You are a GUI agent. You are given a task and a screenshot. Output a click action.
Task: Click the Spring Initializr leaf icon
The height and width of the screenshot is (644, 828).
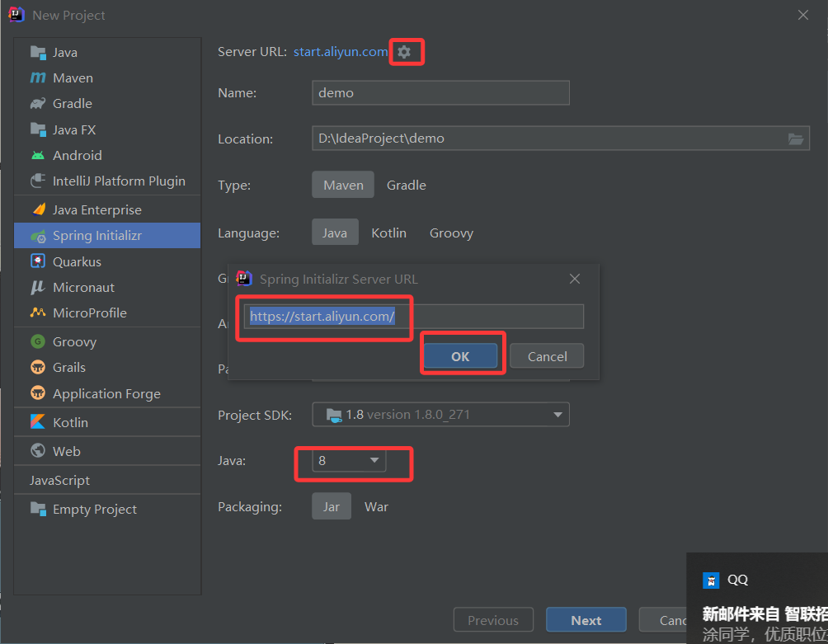click(x=38, y=236)
